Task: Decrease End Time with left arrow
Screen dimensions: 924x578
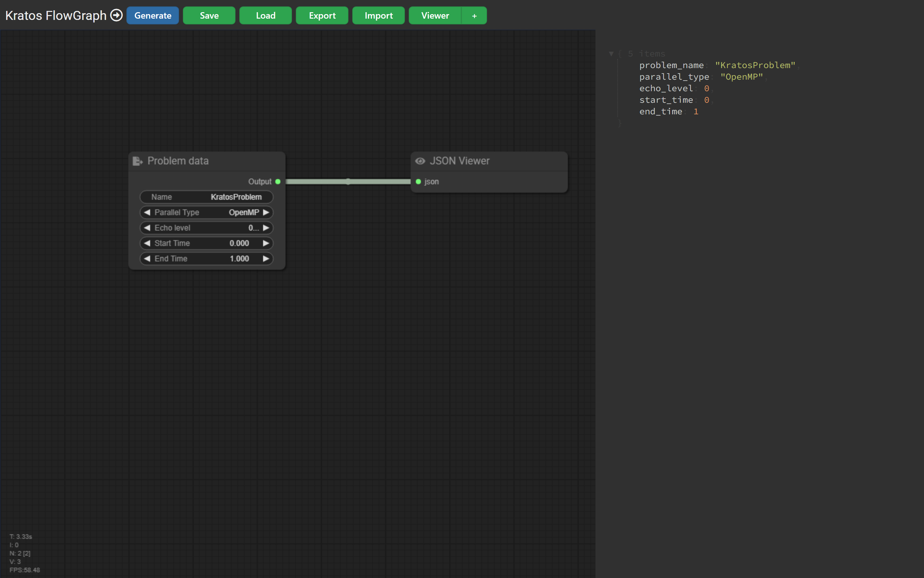Action: [x=147, y=258]
